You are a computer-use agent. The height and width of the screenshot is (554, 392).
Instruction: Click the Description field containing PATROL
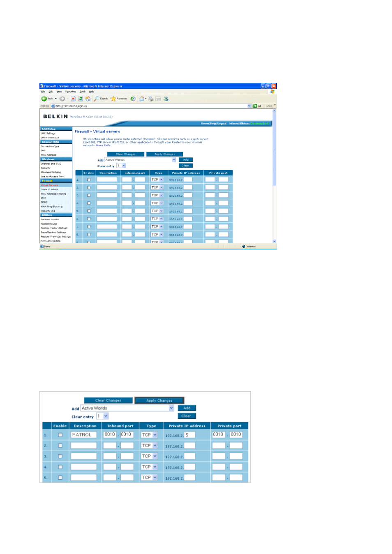coord(84,435)
